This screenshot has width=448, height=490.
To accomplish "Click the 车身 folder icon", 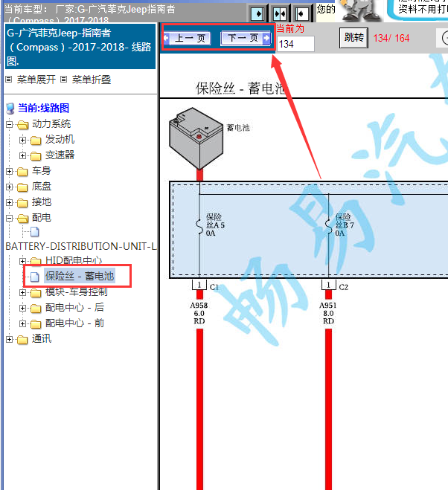I will pyautogui.click(x=22, y=172).
